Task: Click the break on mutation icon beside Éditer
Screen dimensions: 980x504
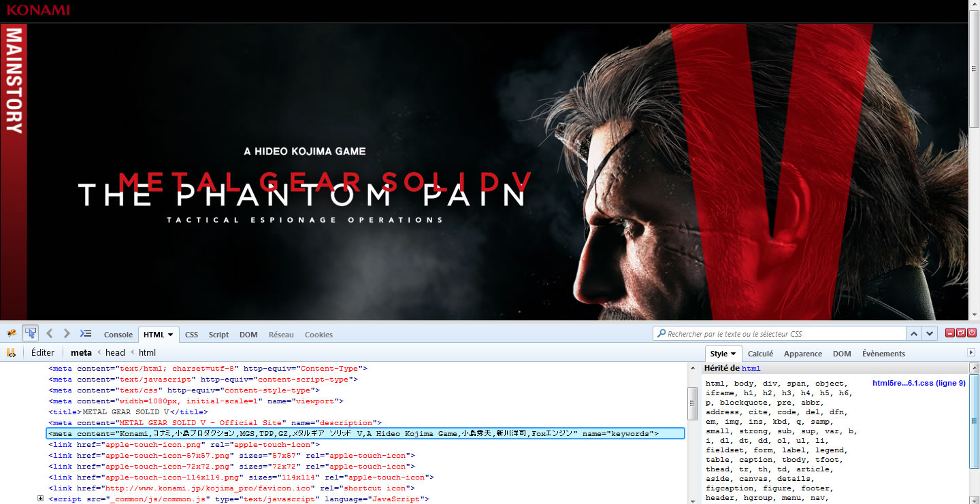Action: [x=11, y=352]
